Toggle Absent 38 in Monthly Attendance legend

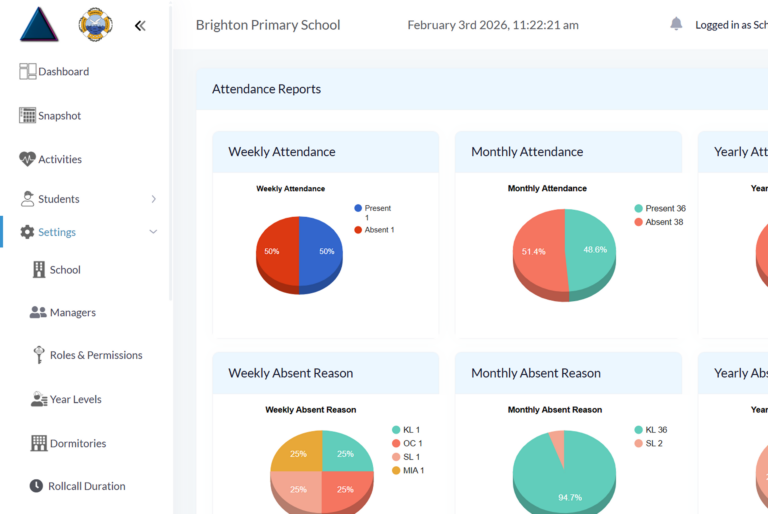[x=658, y=222]
